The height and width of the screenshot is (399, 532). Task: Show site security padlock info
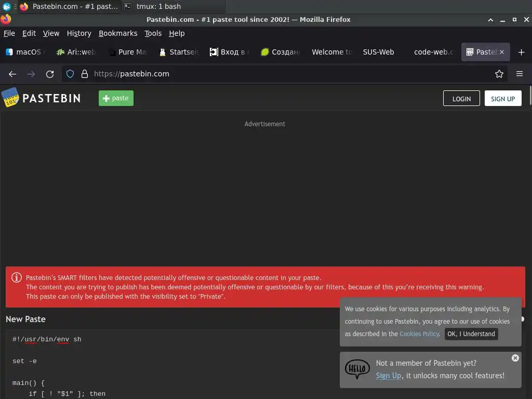click(85, 74)
